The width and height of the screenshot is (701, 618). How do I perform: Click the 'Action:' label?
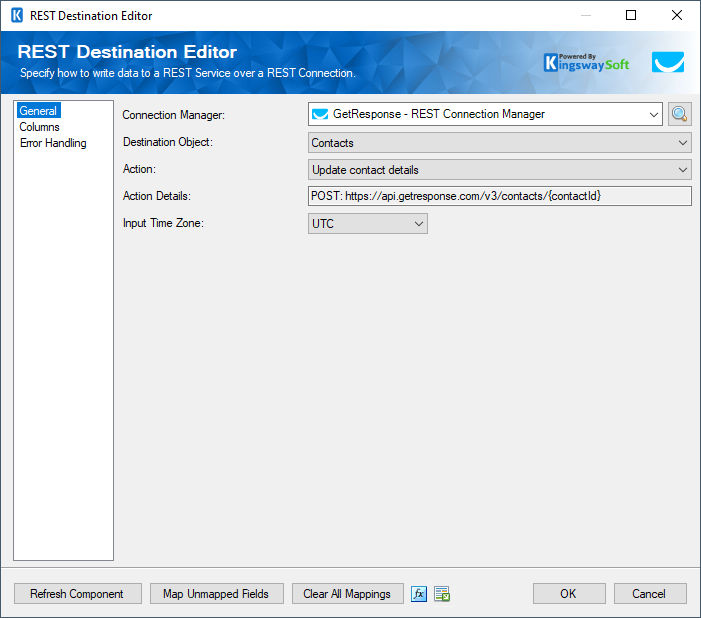click(139, 169)
